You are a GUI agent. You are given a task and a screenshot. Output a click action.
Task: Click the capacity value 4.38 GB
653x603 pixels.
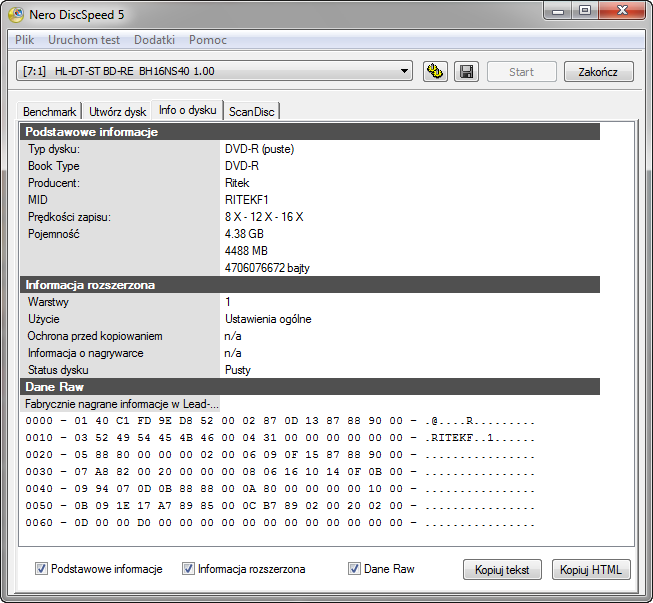point(244,234)
